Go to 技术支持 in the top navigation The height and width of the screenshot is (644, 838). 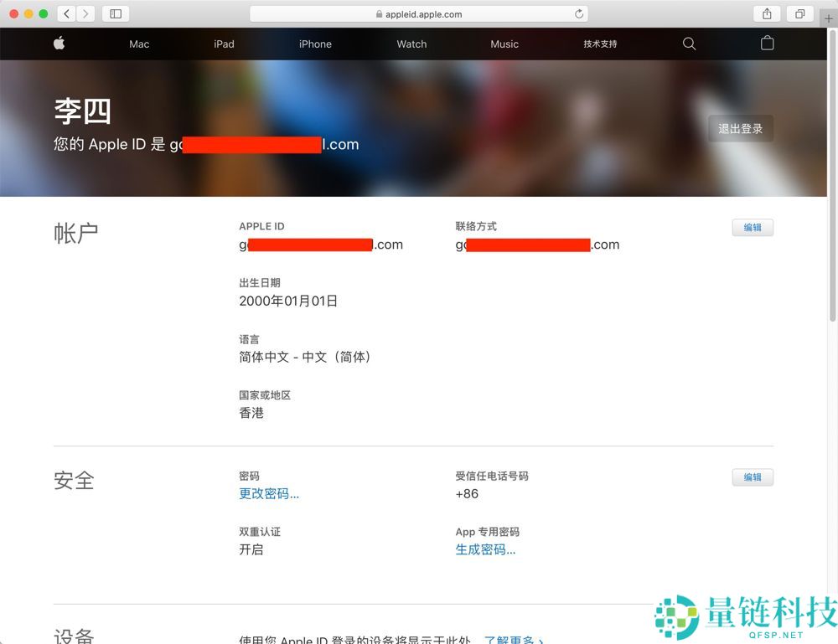click(x=600, y=44)
